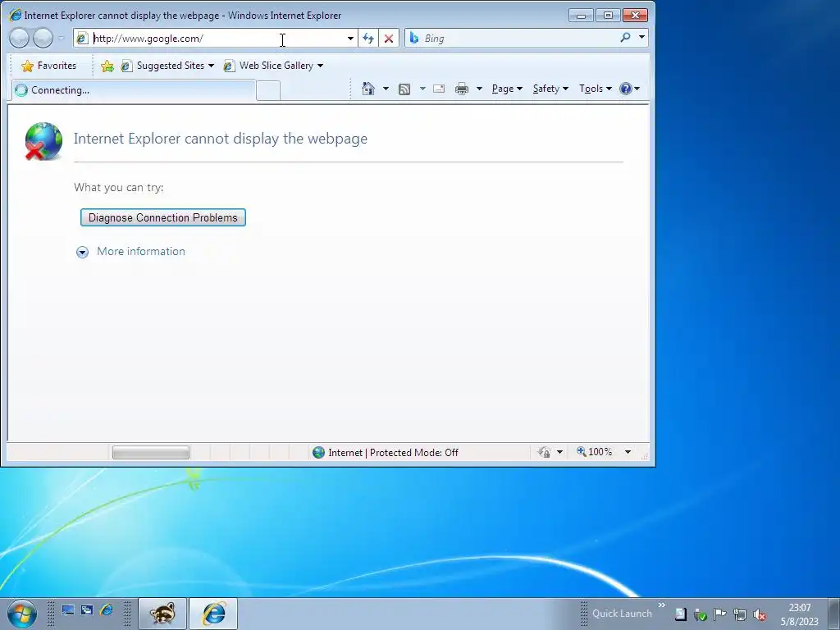This screenshot has height=630, width=840.
Task: Click the Read Mail envelope icon
Action: pos(439,89)
